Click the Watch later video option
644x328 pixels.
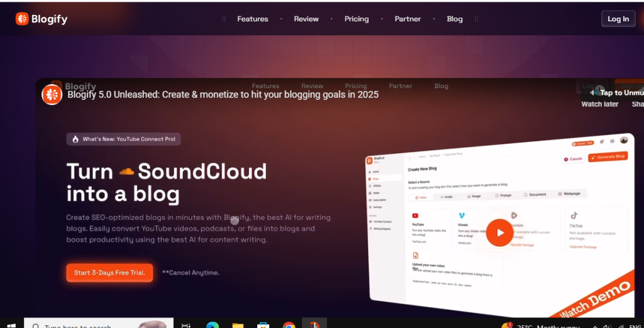599,104
